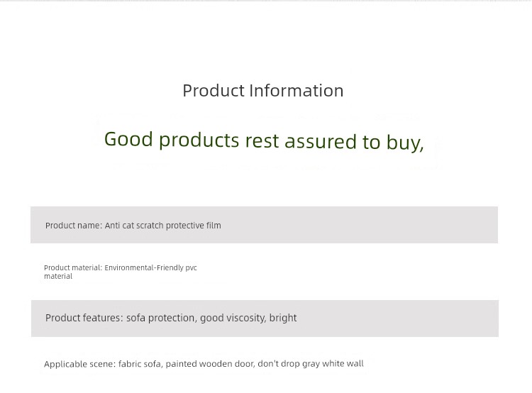
Task: Click the Product material line
Action: pyautogui.click(x=121, y=272)
